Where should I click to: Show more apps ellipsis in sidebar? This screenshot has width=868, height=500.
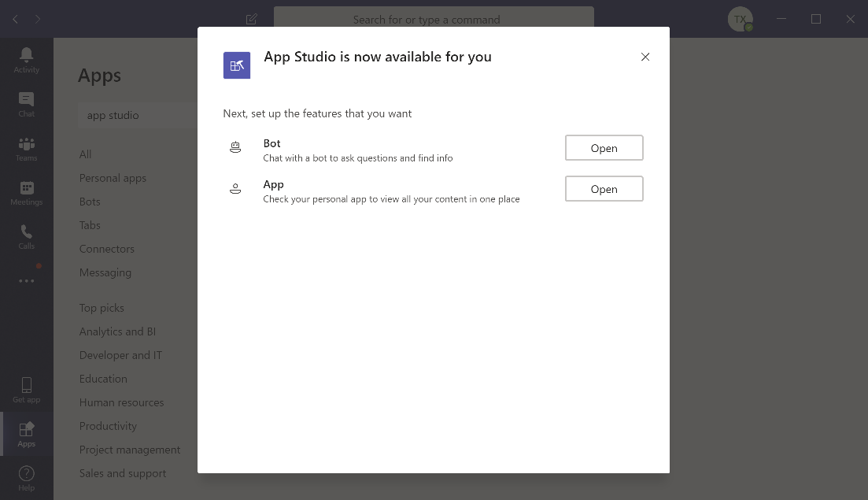tap(26, 281)
